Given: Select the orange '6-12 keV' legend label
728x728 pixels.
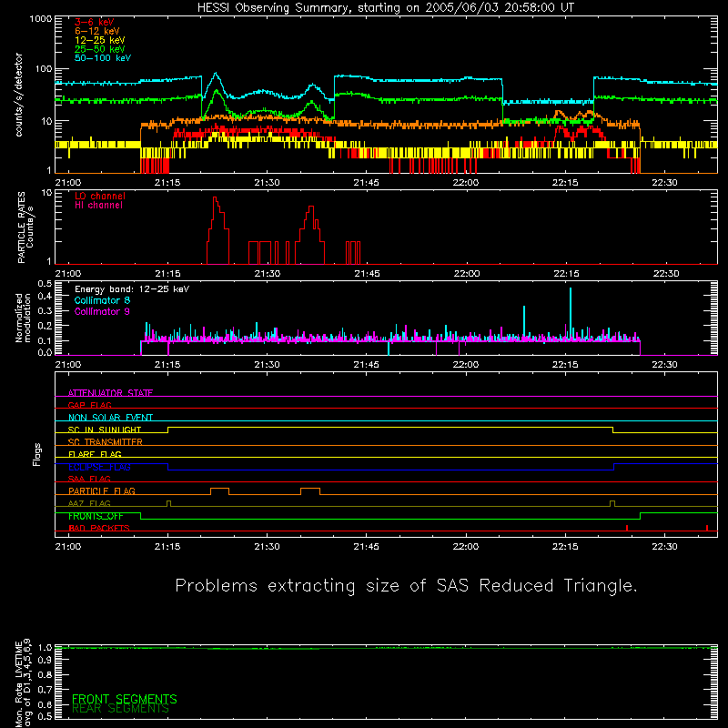Looking at the screenshot, I should 97,31.
